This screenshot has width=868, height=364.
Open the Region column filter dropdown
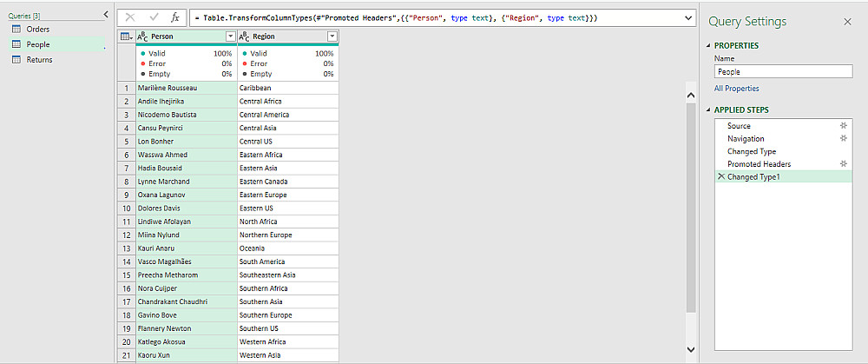332,36
